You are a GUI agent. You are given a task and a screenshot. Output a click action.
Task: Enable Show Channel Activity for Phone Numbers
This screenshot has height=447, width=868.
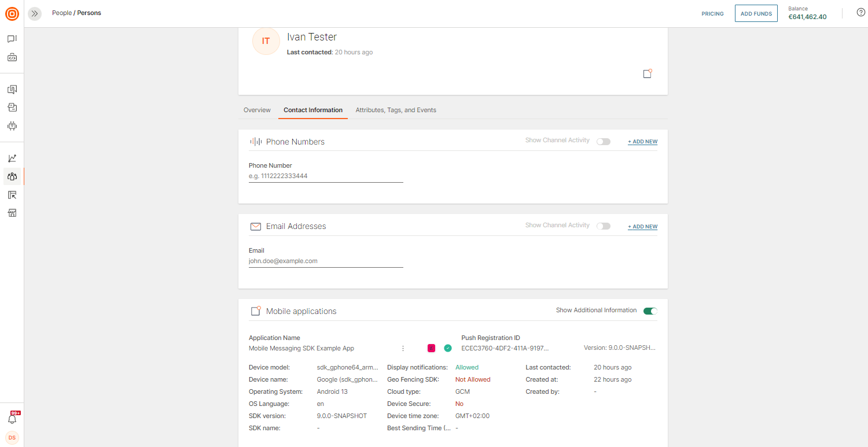point(603,142)
